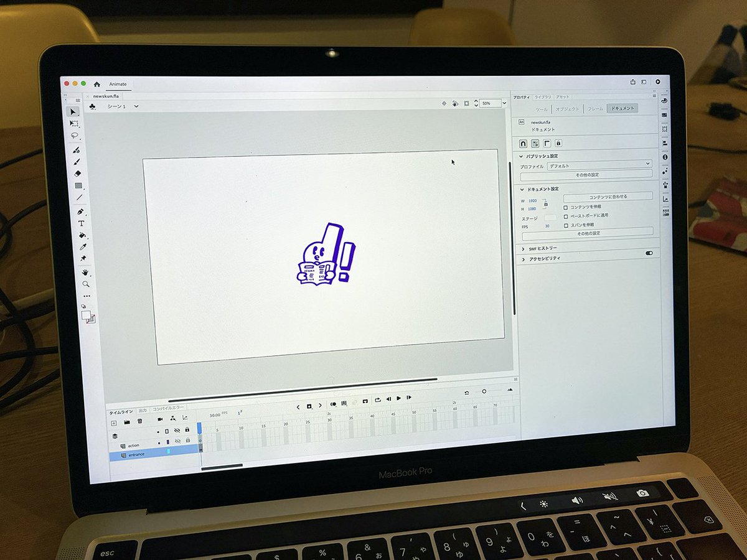The width and height of the screenshot is (747, 560).
Task: Select the entrance layer
Action: pos(155,454)
